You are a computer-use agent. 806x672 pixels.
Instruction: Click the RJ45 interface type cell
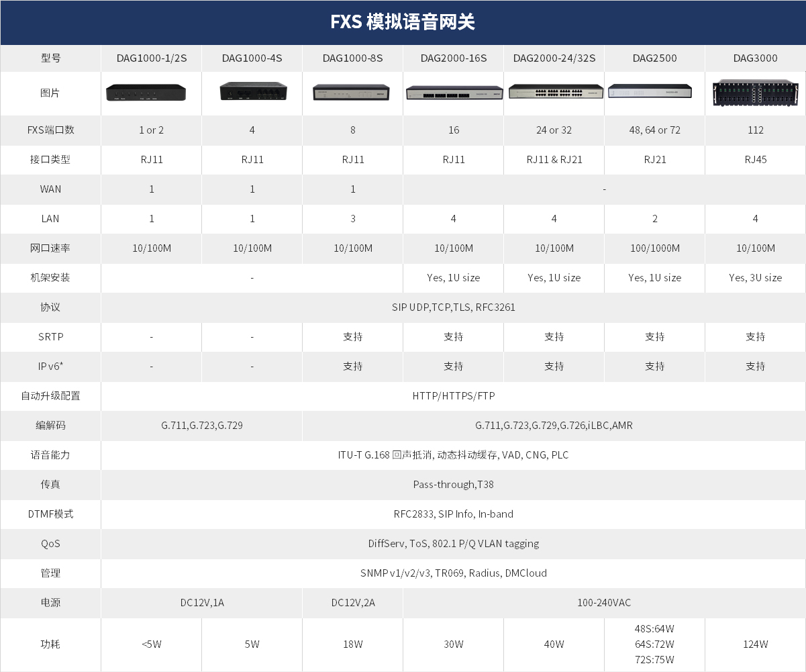pyautogui.click(x=755, y=160)
